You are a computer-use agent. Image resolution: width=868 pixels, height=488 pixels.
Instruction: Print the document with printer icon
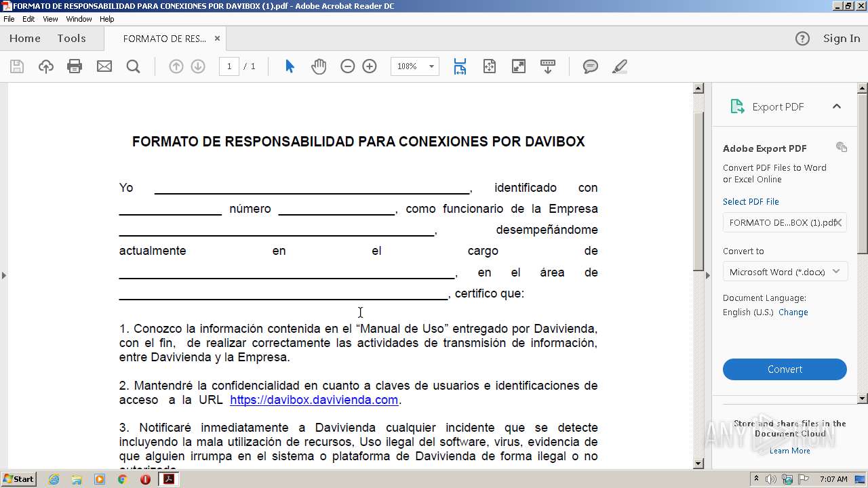click(x=75, y=66)
